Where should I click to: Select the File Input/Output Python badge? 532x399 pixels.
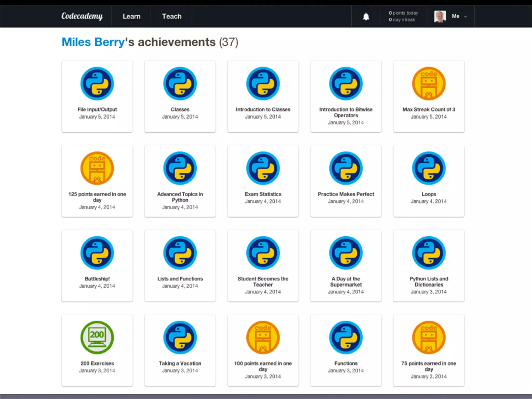(x=97, y=84)
